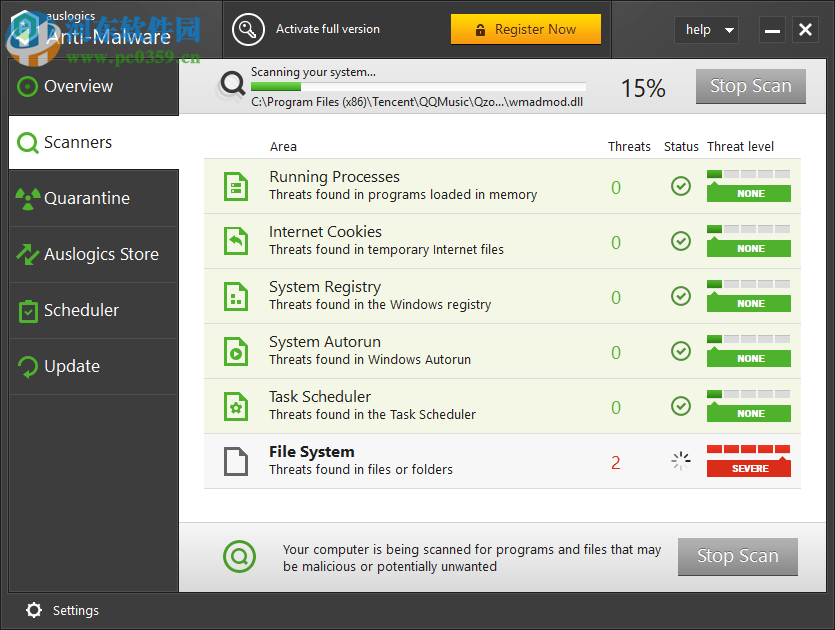
Task: Click the Register Now button
Action: click(526, 29)
